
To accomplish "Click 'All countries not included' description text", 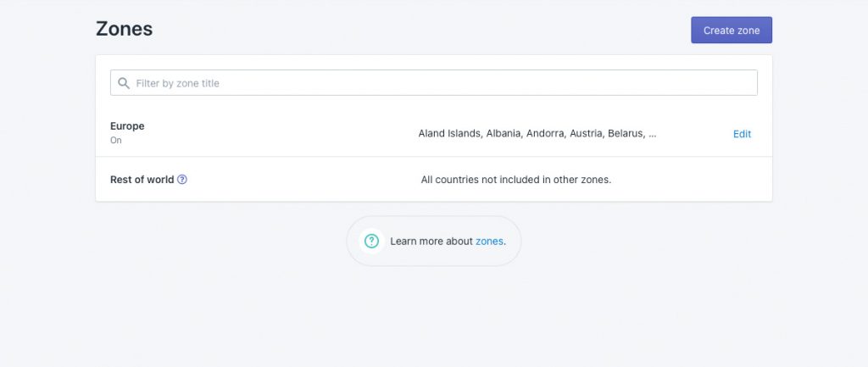I will tap(516, 180).
